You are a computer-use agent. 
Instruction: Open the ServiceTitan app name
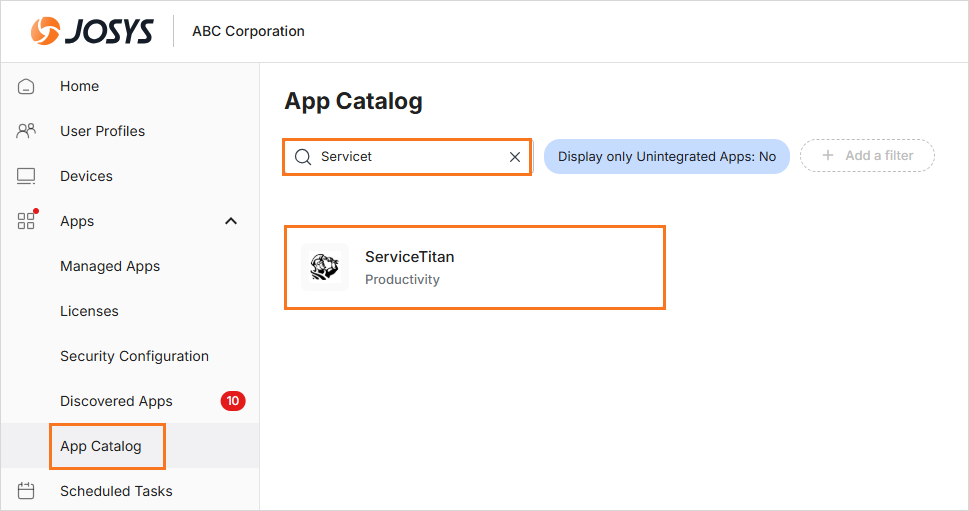(410, 256)
